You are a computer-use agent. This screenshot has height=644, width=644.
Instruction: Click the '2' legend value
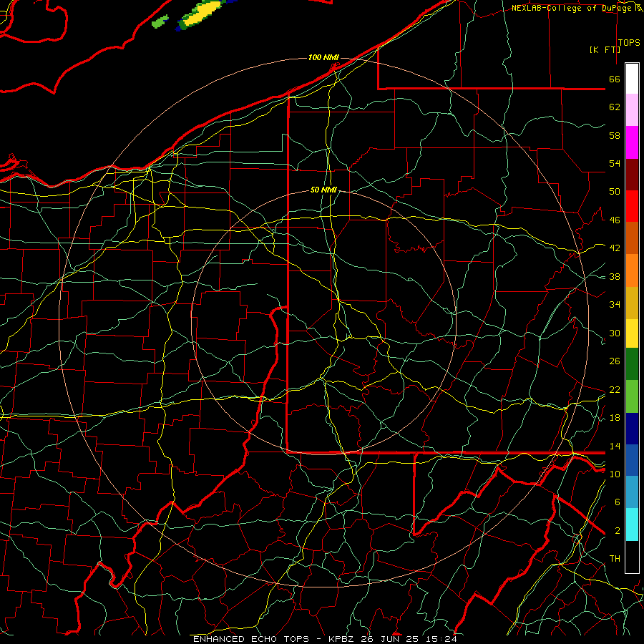coord(617,531)
